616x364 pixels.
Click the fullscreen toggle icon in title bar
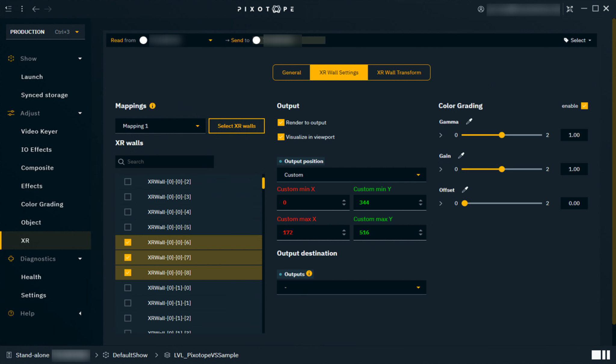pyautogui.click(x=569, y=9)
